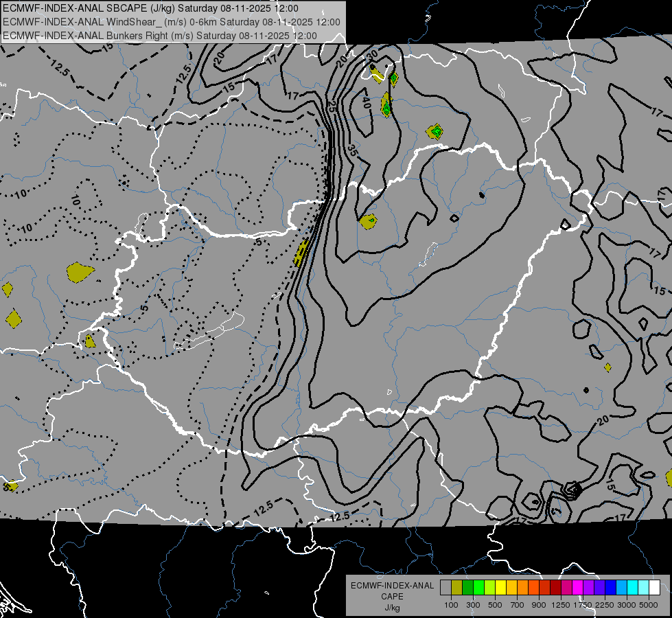Viewport: 672px width, 618px height.
Task: Select the Bunkers Right title line
Action: point(160,36)
